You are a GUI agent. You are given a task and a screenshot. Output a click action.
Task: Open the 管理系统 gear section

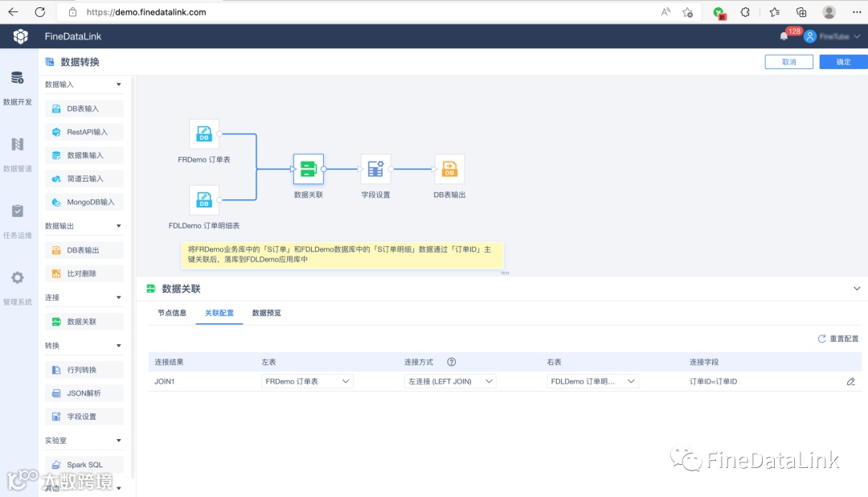point(18,288)
